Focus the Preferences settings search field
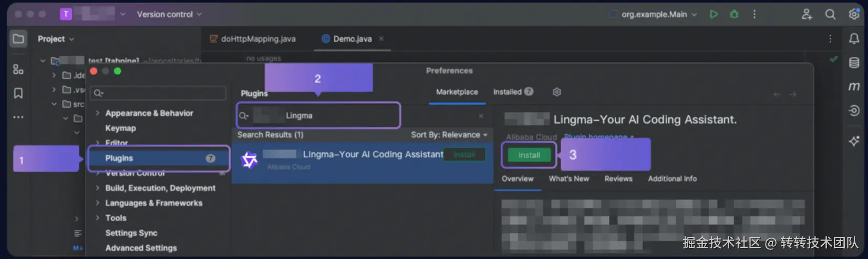 158,93
